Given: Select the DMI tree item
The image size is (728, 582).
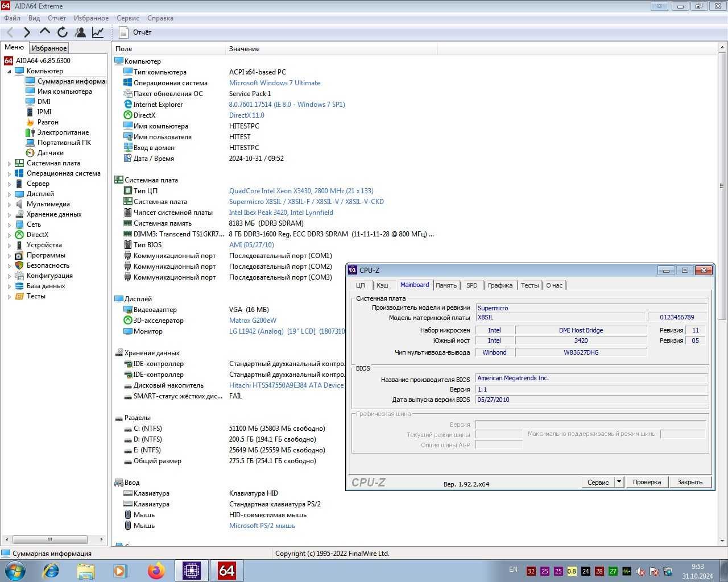Looking at the screenshot, I should click(x=44, y=102).
